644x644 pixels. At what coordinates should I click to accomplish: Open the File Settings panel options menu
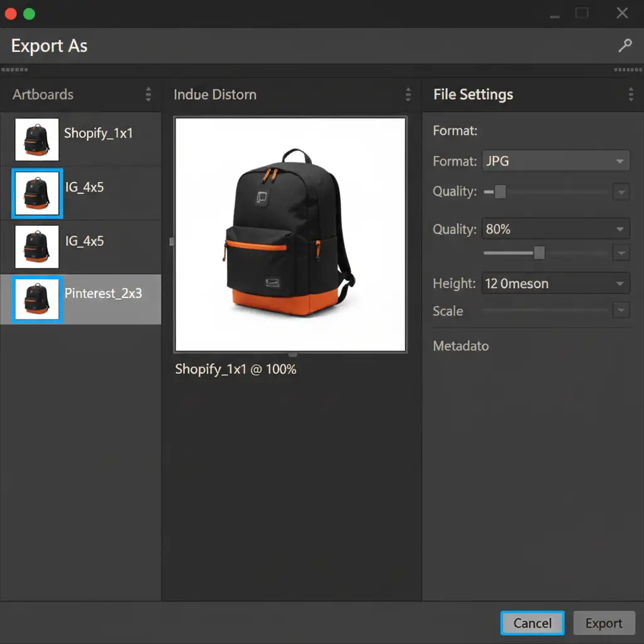pyautogui.click(x=631, y=94)
